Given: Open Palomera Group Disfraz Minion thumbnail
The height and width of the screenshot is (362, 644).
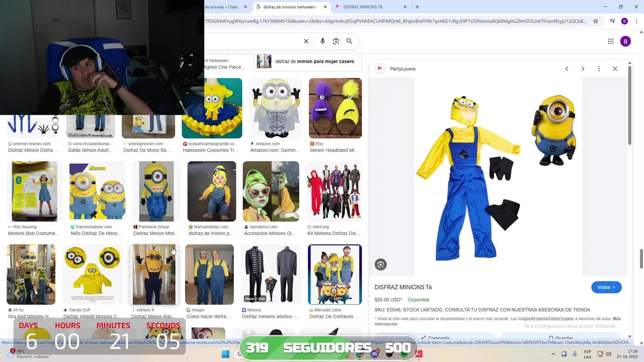Looking at the screenshot, I should click(x=156, y=191).
